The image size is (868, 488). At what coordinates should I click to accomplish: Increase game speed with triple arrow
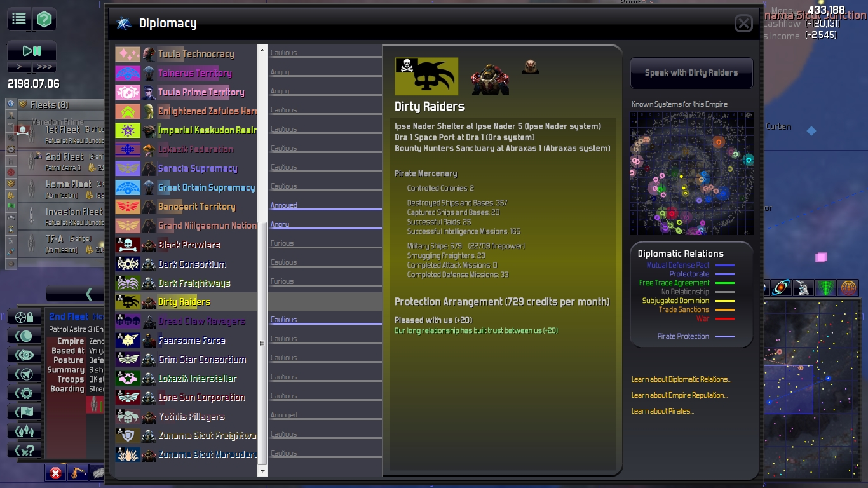click(x=44, y=67)
